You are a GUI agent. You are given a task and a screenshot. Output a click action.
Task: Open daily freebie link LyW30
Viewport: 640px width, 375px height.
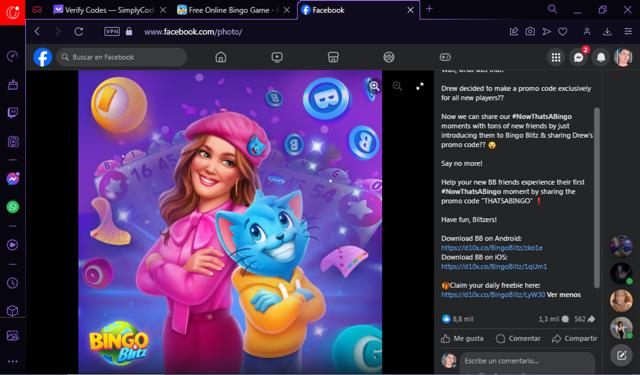(493, 295)
